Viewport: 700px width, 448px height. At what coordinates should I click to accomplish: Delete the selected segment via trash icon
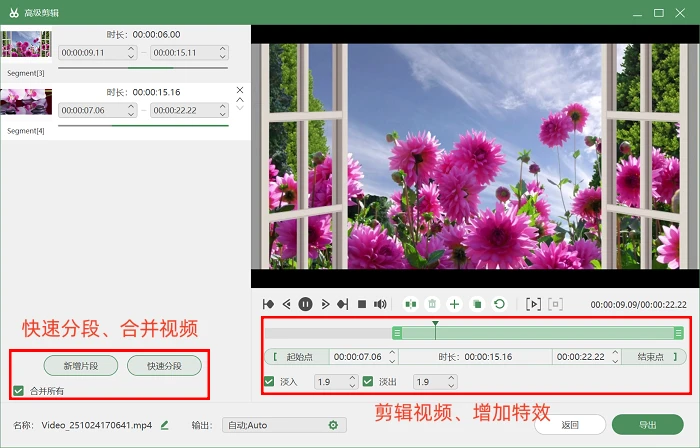coord(432,304)
